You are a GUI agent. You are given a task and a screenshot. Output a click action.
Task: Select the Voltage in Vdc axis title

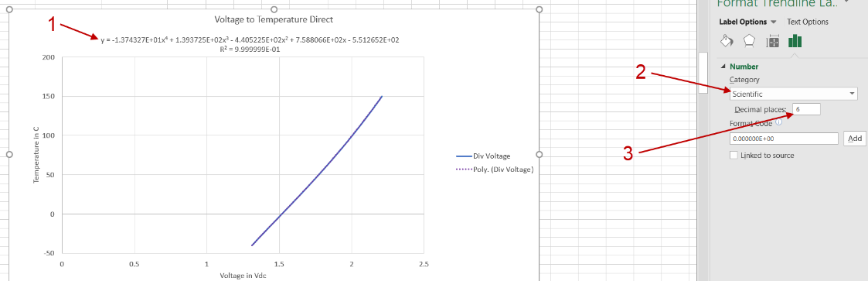coord(243,275)
